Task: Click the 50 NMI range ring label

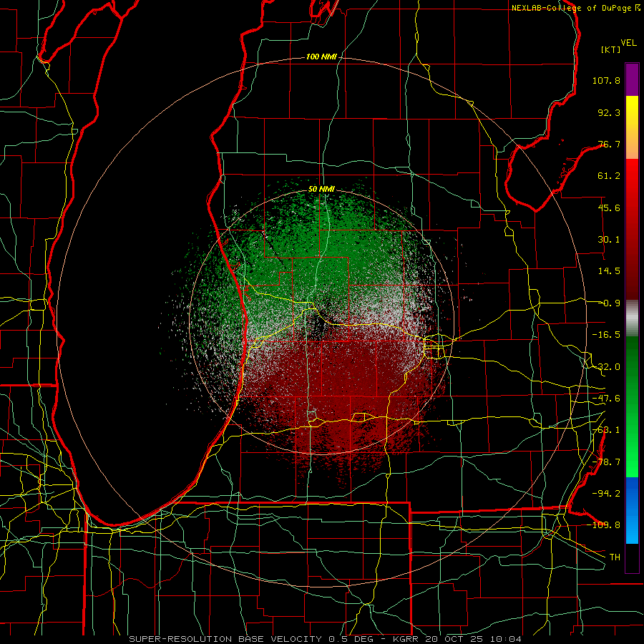Action: pos(321,189)
